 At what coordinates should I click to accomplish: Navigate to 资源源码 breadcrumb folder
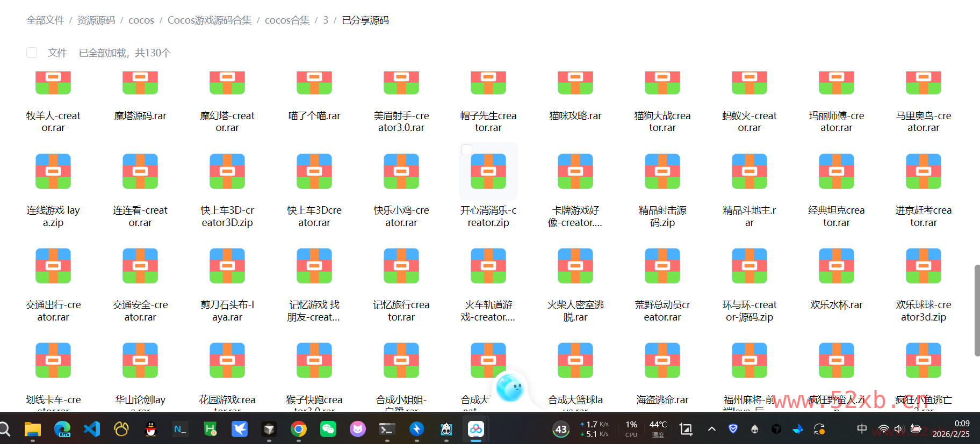point(96,20)
